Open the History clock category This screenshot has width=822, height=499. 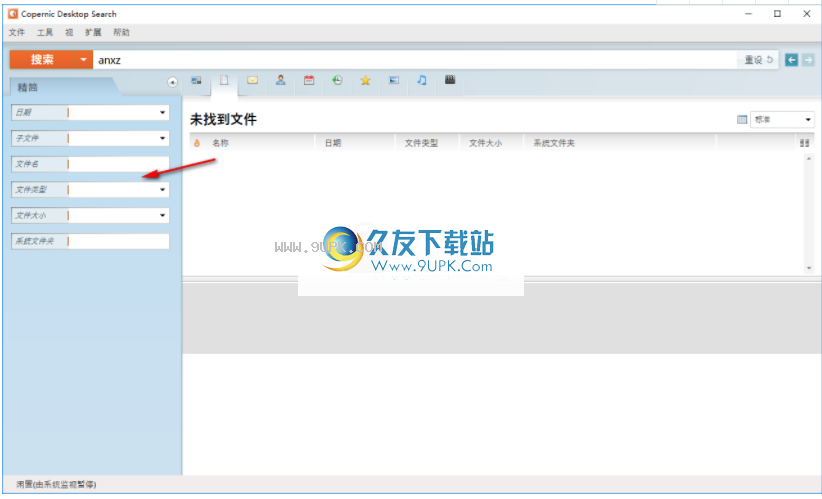click(x=337, y=80)
